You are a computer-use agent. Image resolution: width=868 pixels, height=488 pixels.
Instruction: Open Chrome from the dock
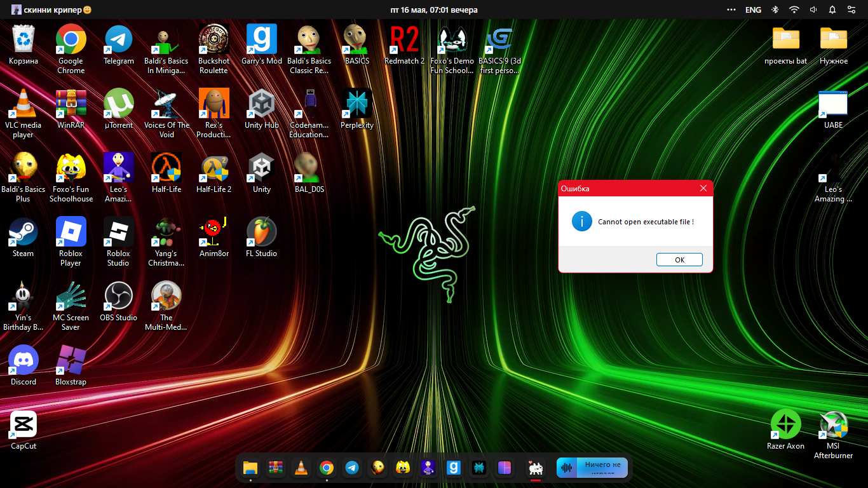[327, 468]
